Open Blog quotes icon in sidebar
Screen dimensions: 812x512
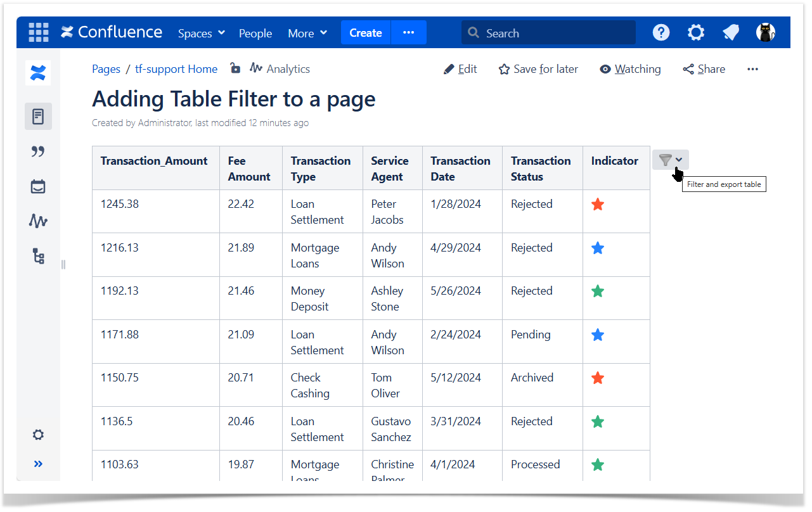[38, 151]
